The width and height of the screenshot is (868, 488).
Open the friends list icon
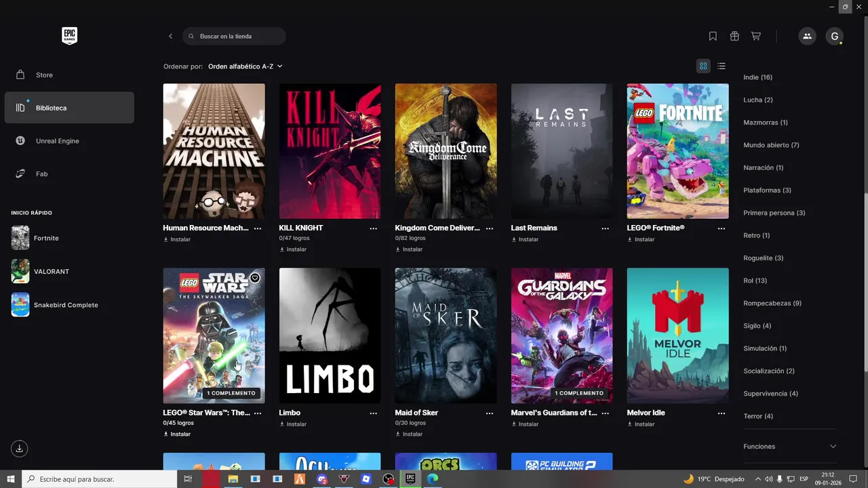807,36
